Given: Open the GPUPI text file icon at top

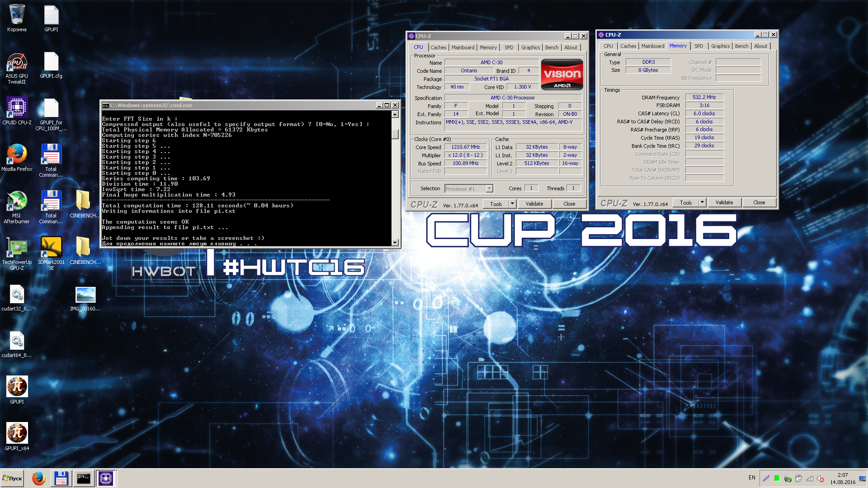Looking at the screenshot, I should tap(51, 18).
